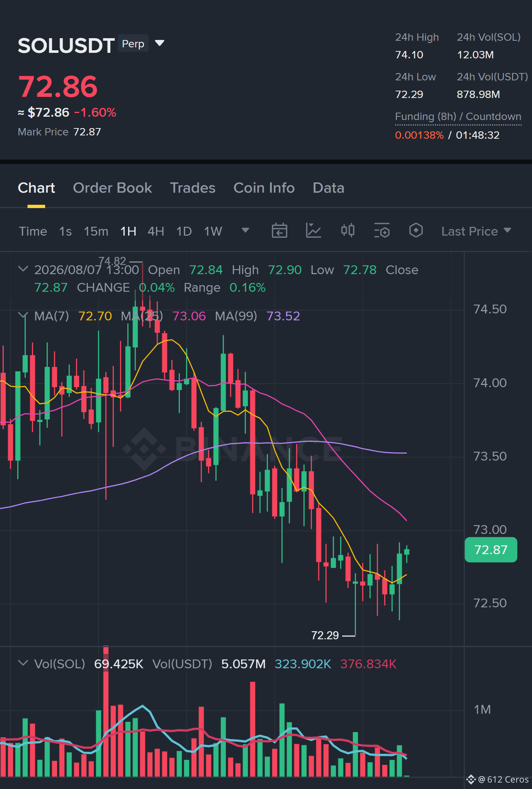Image resolution: width=532 pixels, height=789 pixels.
Task: Switch to the Order Book tab
Action: (112, 188)
